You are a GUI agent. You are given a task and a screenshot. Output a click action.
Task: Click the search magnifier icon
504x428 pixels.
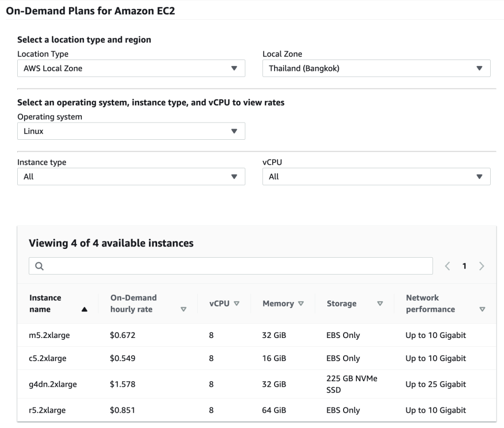point(40,266)
